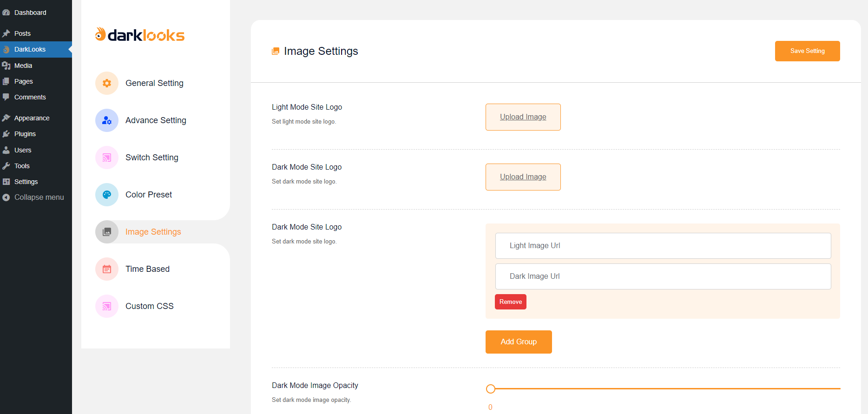Click the 'Light Mode Site Logo' label

click(307, 107)
